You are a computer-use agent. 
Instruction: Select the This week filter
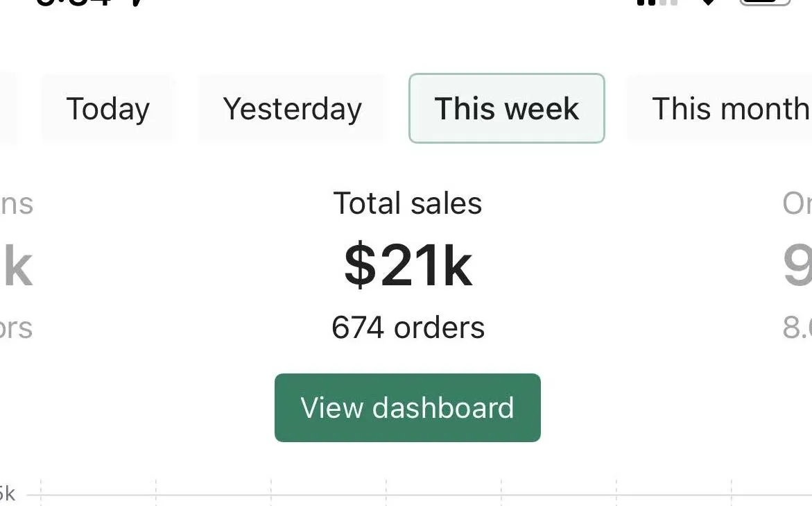click(x=507, y=109)
